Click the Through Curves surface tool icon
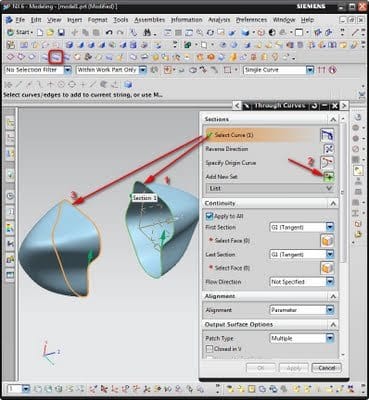 [56, 57]
